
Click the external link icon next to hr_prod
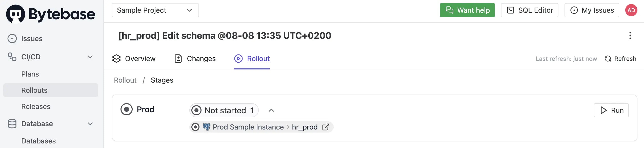326,127
